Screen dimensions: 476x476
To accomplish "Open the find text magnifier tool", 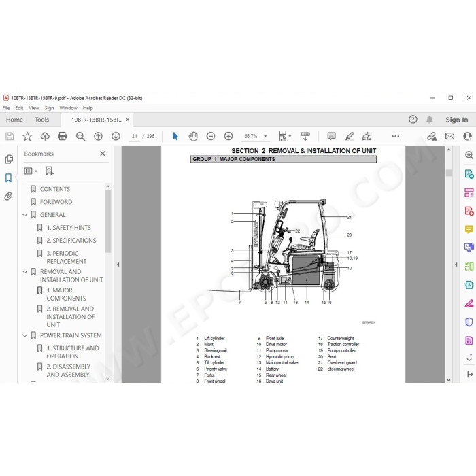I will point(80,136).
